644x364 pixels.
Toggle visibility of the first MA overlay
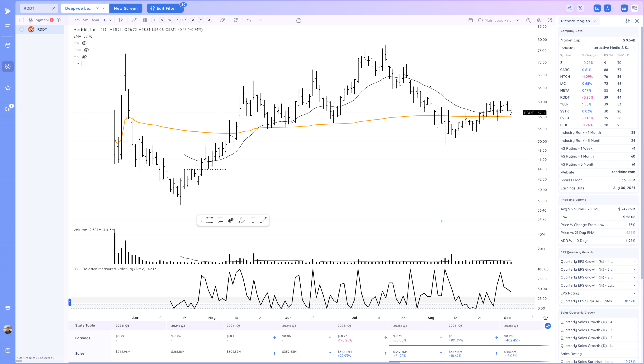coord(84,43)
